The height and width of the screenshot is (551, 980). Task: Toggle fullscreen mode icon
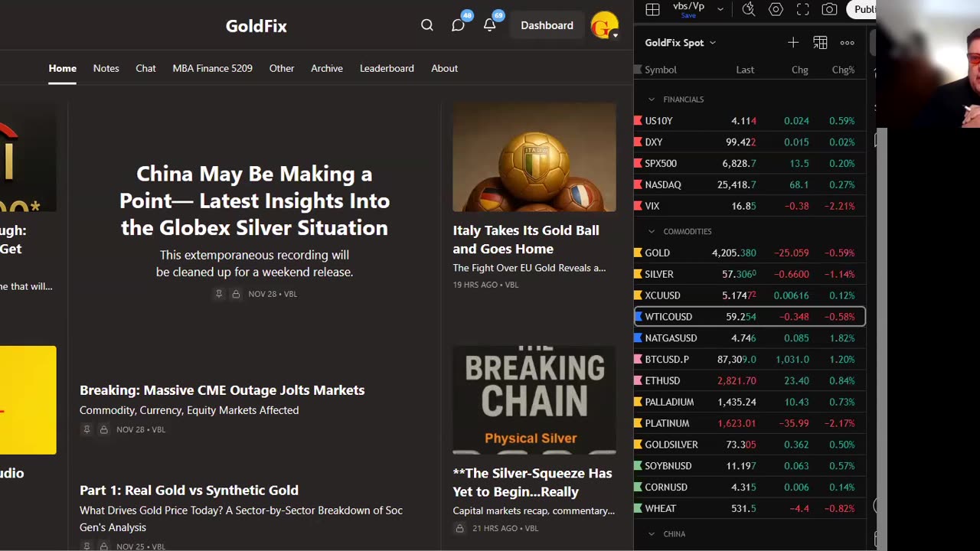click(802, 9)
